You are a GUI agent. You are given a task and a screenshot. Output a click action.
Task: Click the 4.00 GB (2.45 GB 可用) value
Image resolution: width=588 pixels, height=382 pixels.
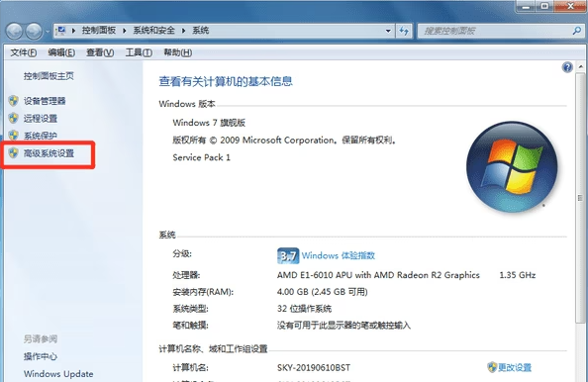click(323, 292)
